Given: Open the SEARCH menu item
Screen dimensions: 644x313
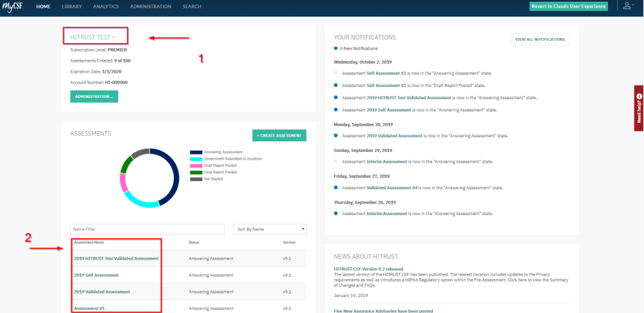Looking at the screenshot, I should [x=192, y=6].
